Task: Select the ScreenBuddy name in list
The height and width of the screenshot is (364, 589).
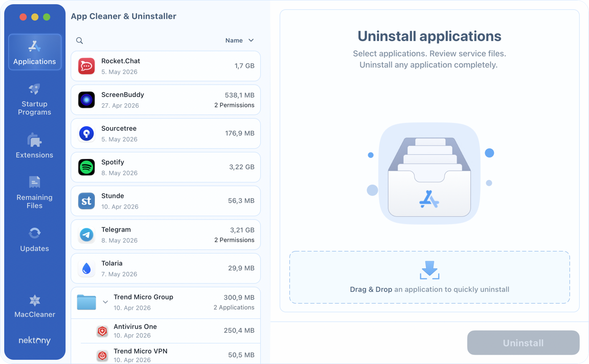Action: 123,95
